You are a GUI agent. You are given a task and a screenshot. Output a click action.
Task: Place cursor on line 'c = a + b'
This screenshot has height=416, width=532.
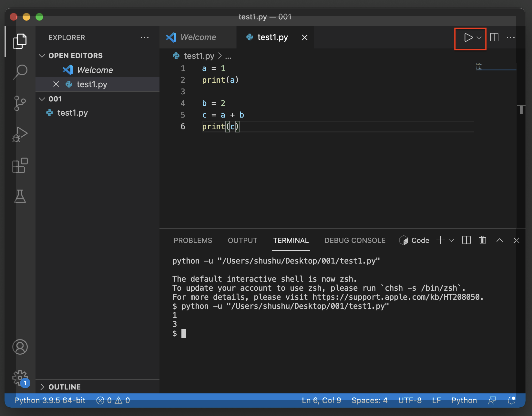point(223,115)
